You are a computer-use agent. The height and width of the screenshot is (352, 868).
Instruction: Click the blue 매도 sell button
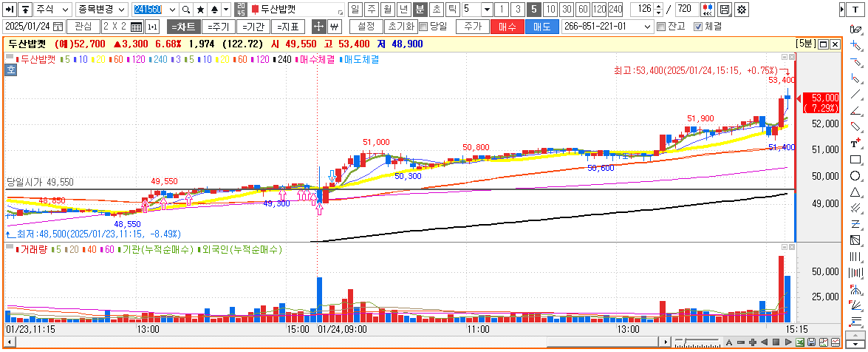[x=542, y=27]
